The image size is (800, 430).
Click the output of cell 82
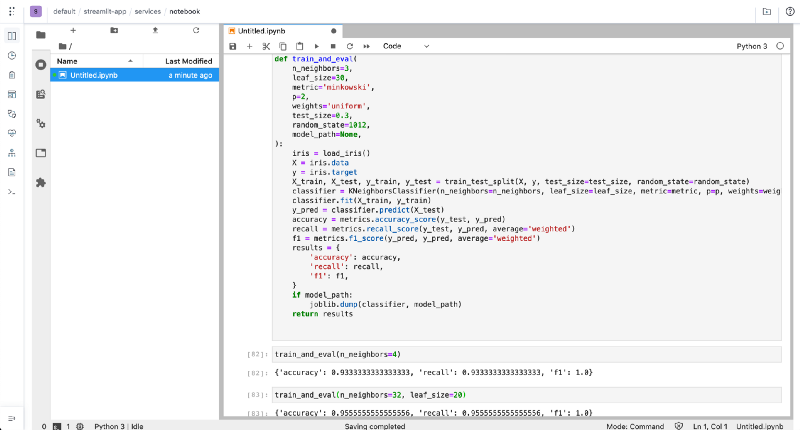[434, 373]
